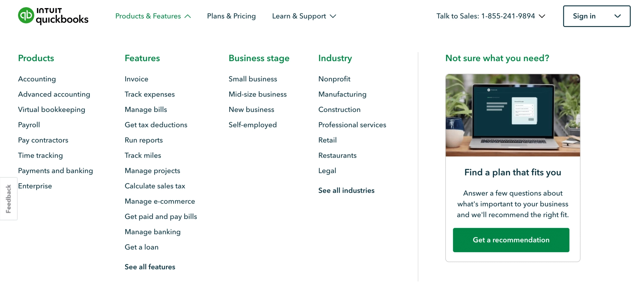Open the Feedback side tab

[x=9, y=199]
